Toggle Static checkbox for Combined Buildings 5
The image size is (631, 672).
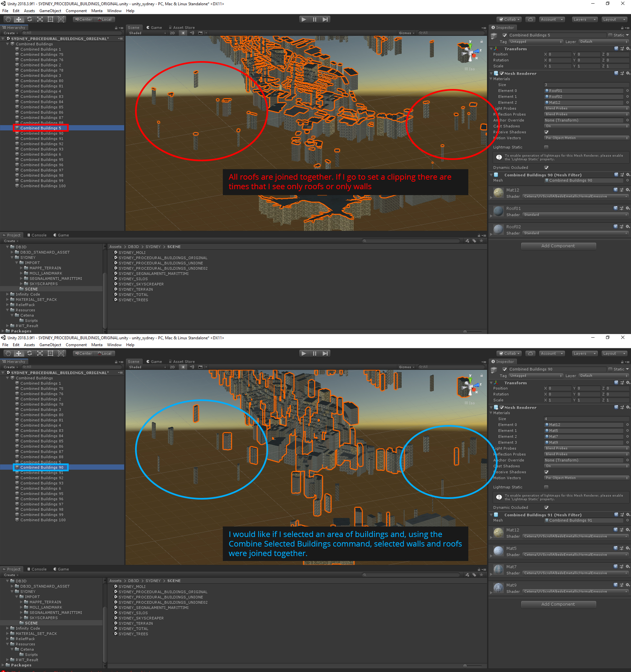tap(610, 35)
